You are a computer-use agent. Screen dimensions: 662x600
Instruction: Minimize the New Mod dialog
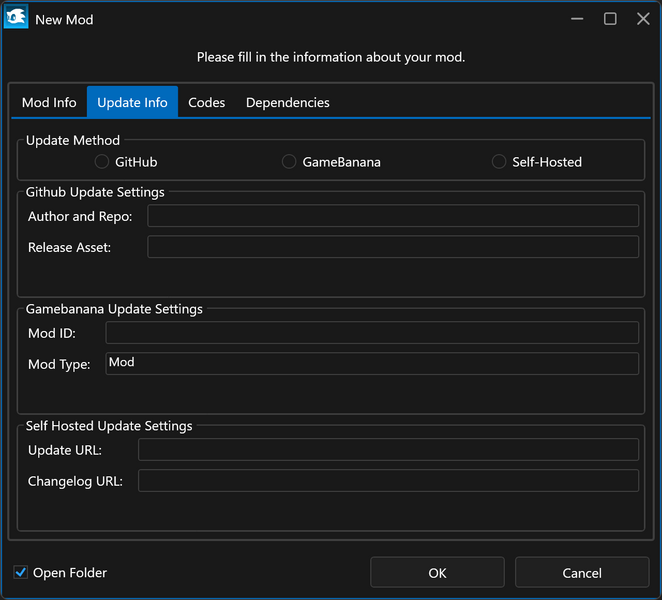[x=577, y=19]
